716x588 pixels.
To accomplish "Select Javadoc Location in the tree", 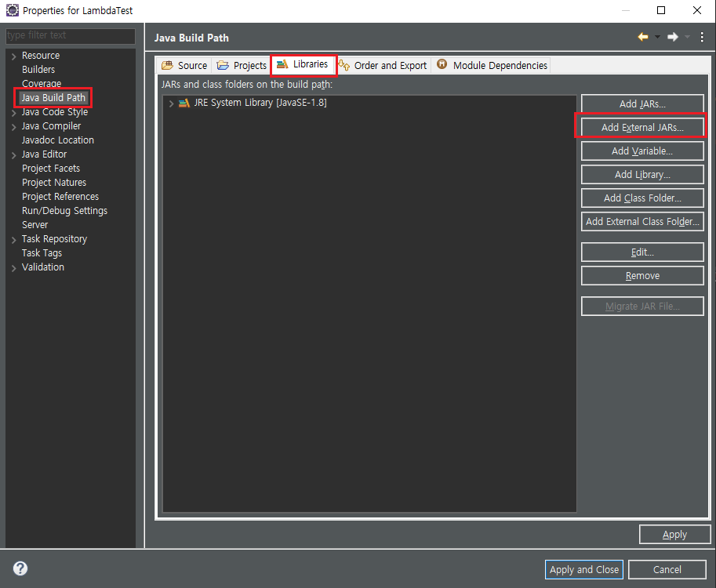I will [x=58, y=140].
